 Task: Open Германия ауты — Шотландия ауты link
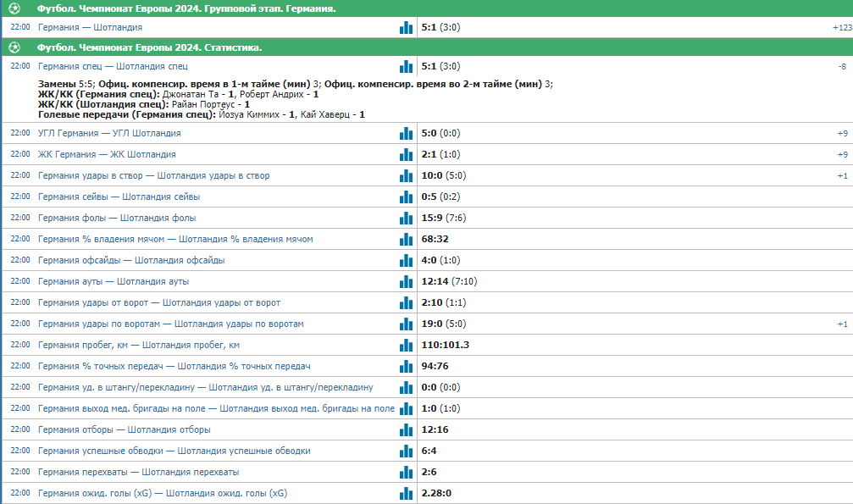coord(114,281)
